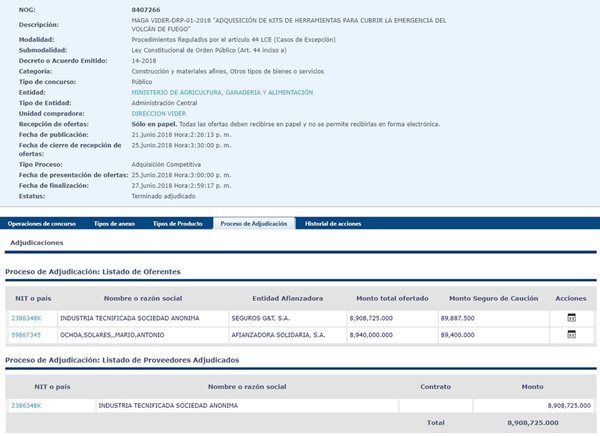
Task: Open NIT 2386348K in the Oferentes list
Action: tap(27, 317)
